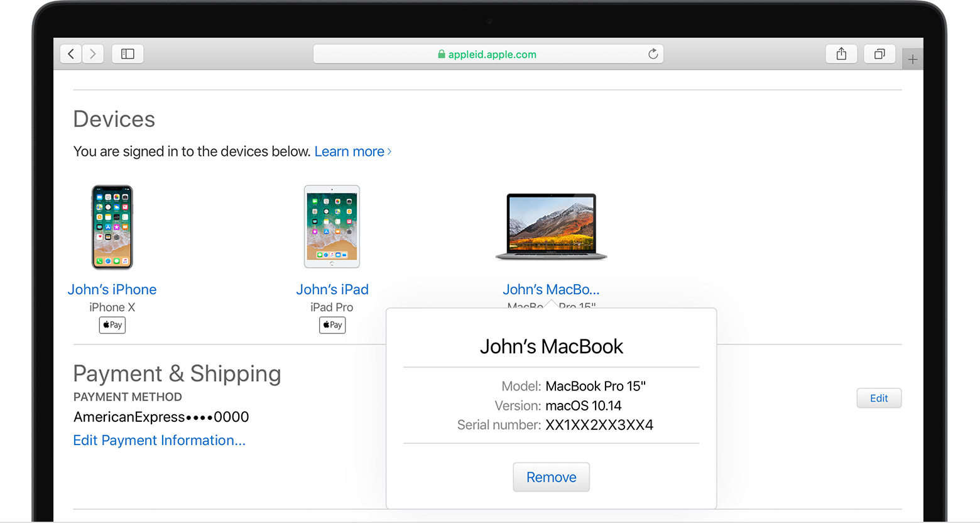This screenshot has width=980, height=523.
Task: Select the iPad Pro device image
Action: click(x=332, y=226)
